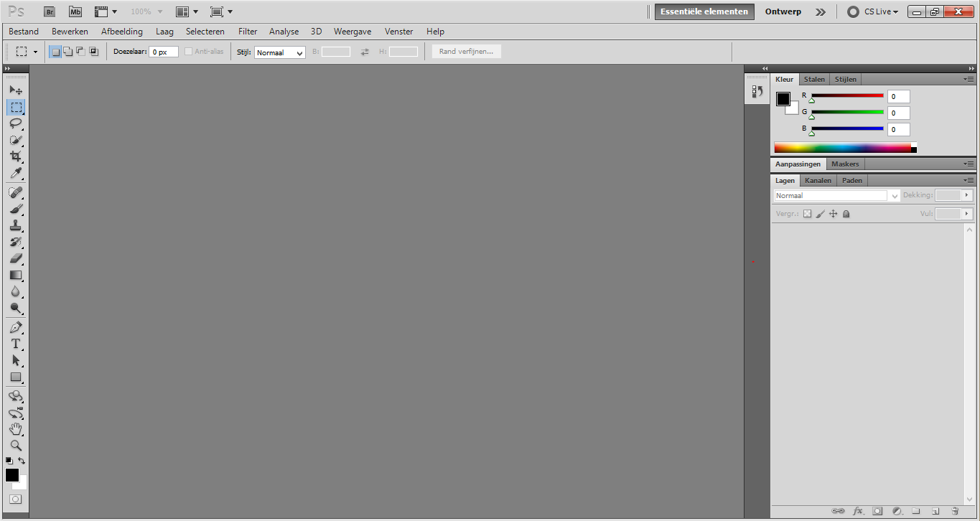
Task: Open the Kleur panel options menu
Action: point(969,79)
